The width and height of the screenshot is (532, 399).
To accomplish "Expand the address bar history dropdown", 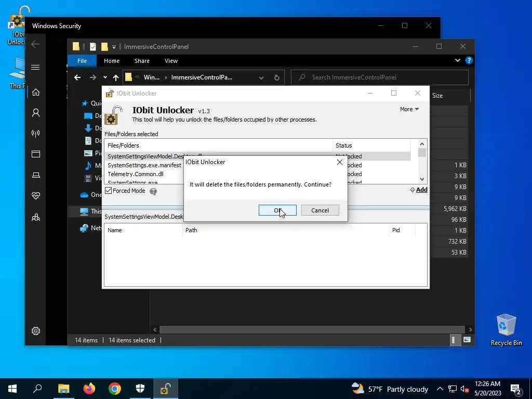I will tap(261, 78).
